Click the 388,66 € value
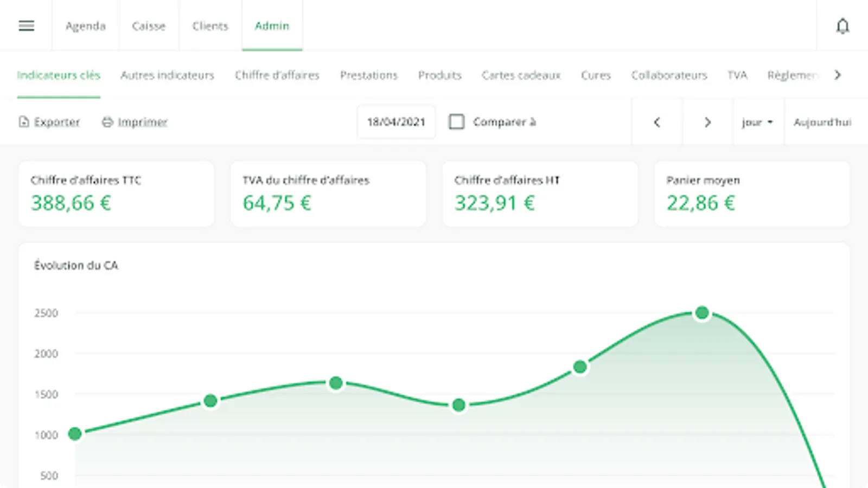Image resolution: width=868 pixels, height=488 pixels. pos(71,203)
